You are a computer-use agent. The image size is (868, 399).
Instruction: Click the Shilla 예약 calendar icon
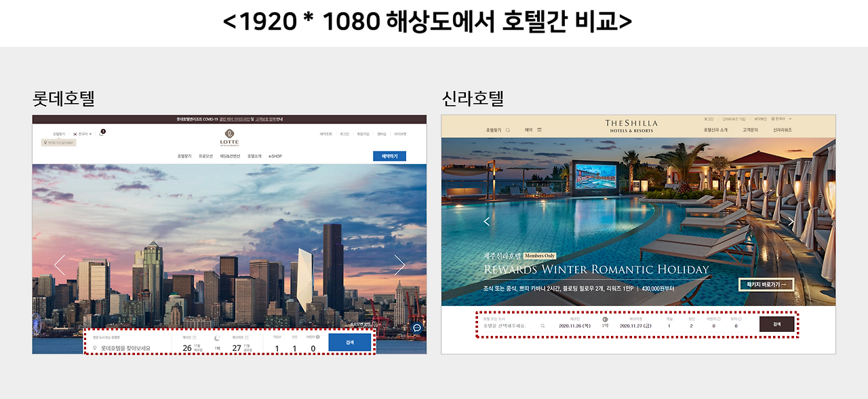click(539, 130)
